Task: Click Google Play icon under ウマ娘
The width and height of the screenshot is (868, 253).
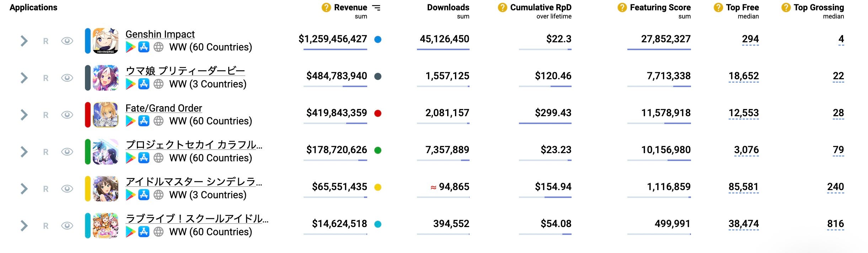Action: [130, 84]
